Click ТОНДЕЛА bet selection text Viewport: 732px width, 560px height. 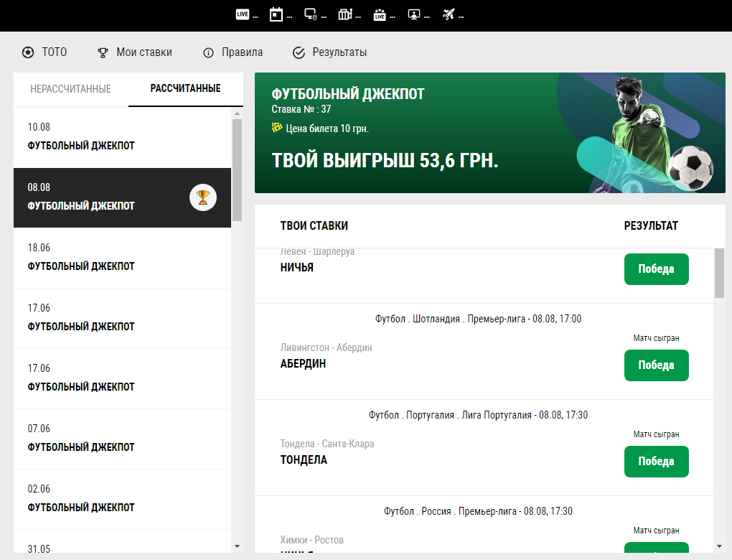pos(304,460)
